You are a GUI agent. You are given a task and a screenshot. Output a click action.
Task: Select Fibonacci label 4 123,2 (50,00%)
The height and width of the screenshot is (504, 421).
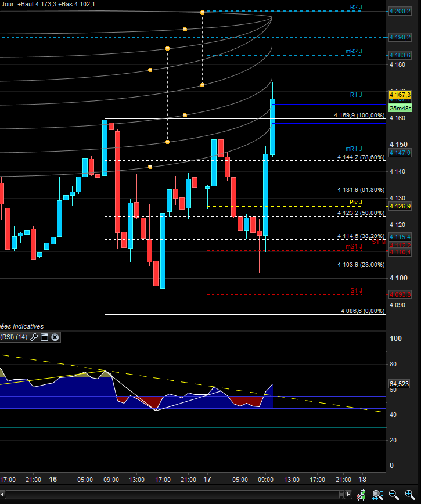361,213
